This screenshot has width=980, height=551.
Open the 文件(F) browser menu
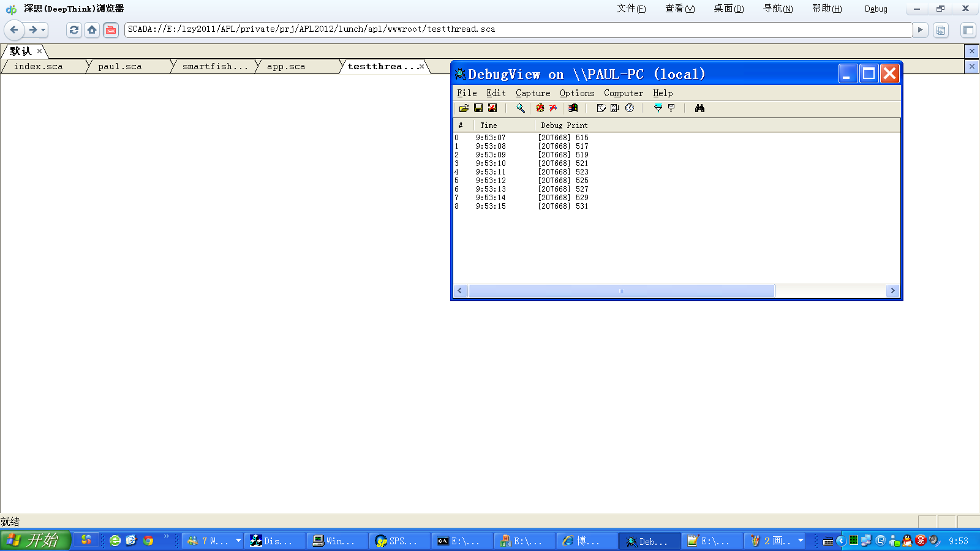(x=631, y=9)
